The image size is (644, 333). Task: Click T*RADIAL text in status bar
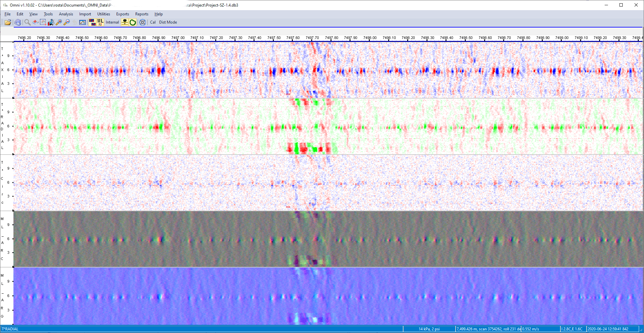pyautogui.click(x=10, y=329)
